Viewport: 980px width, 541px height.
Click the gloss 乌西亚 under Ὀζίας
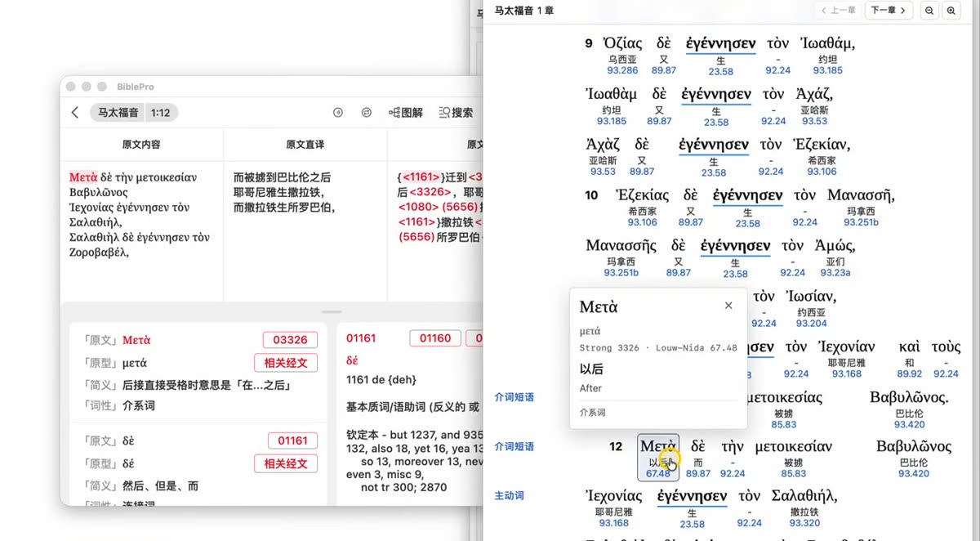pyautogui.click(x=623, y=60)
